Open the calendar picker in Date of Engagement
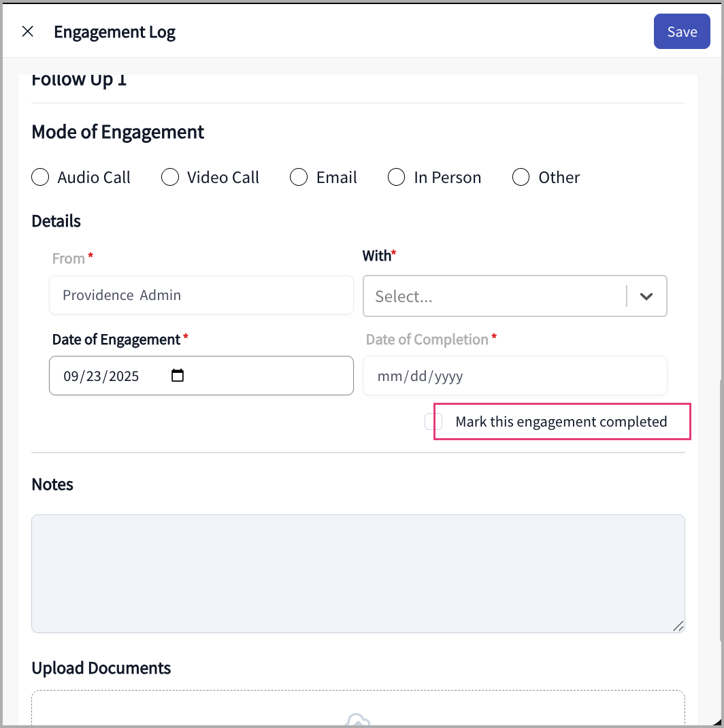724x728 pixels. click(178, 376)
